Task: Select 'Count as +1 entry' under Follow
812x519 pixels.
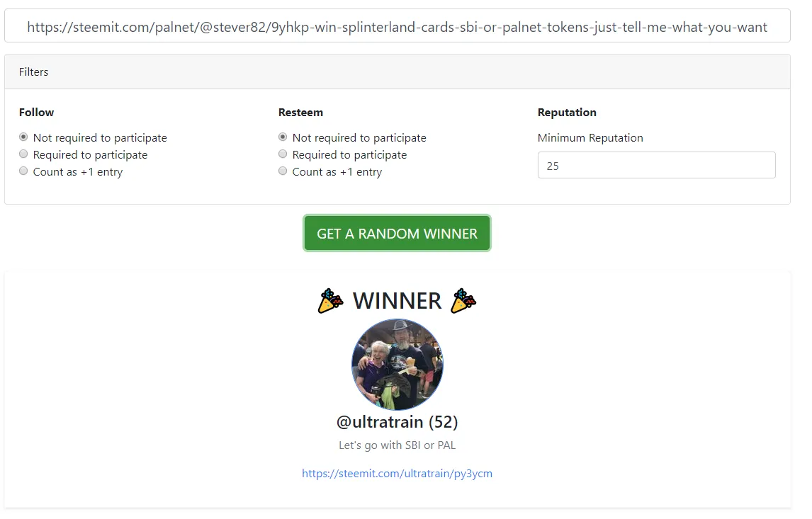Action: click(23, 171)
